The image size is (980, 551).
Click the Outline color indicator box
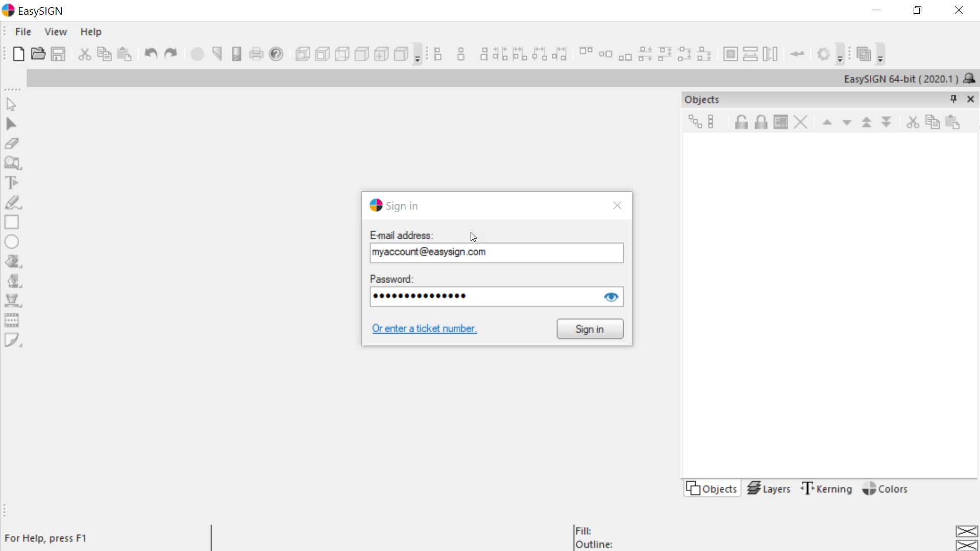click(x=966, y=545)
